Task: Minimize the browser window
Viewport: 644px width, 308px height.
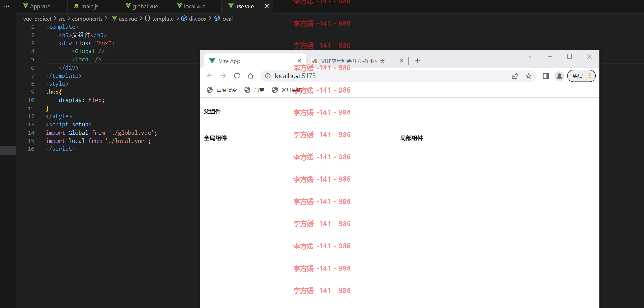Action: (x=550, y=57)
